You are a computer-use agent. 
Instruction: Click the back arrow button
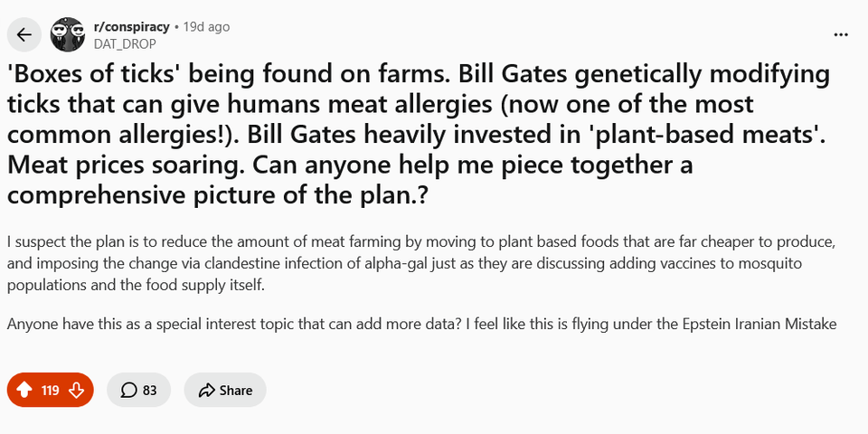[x=24, y=35]
